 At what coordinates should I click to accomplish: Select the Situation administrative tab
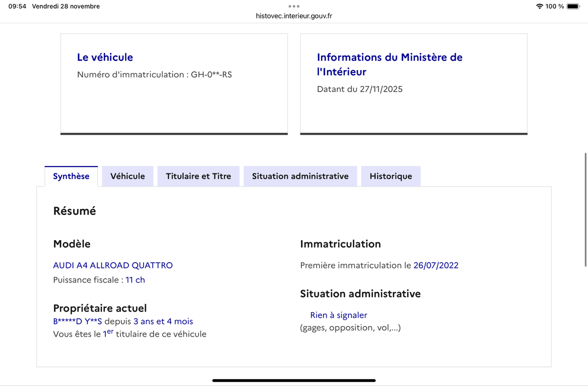[300, 176]
